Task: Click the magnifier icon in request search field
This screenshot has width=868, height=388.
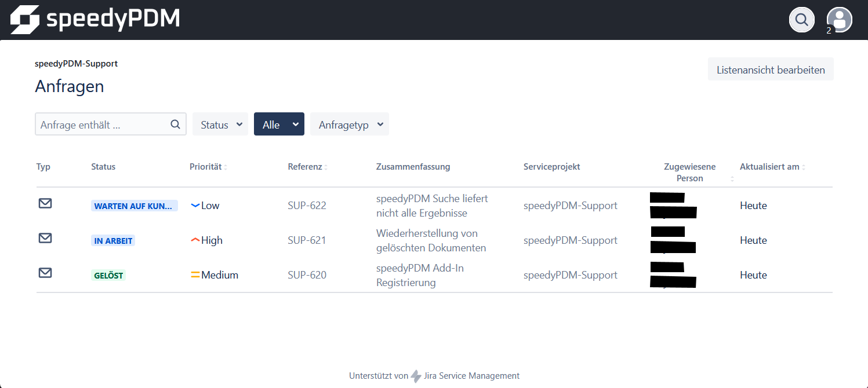Action: coord(175,125)
